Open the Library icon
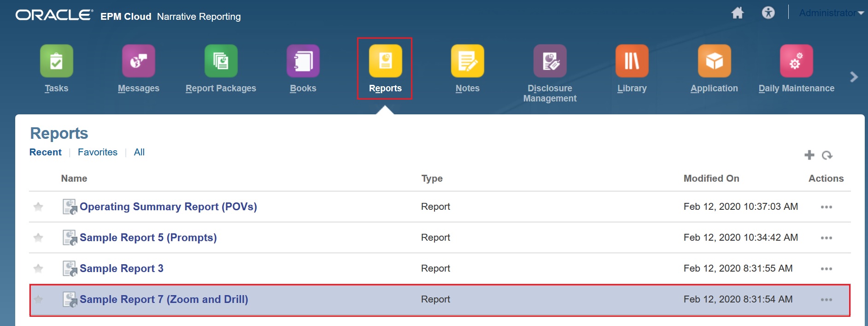 click(632, 61)
